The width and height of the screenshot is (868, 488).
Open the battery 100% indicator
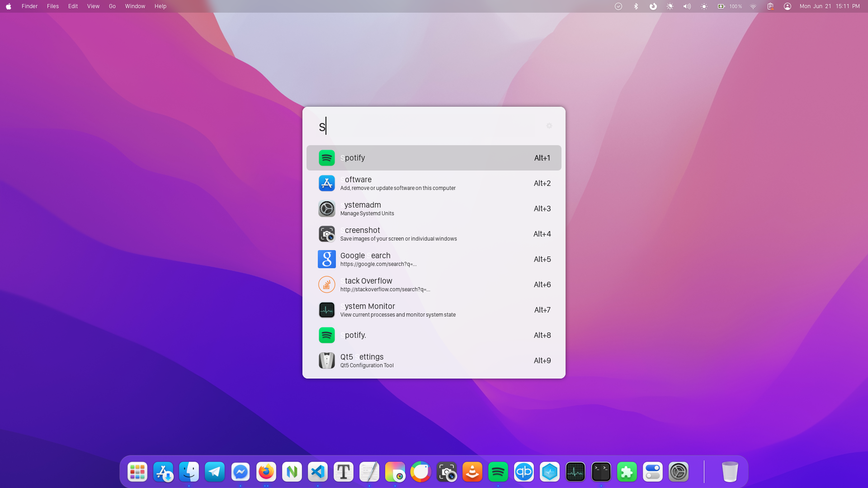pyautogui.click(x=729, y=6)
